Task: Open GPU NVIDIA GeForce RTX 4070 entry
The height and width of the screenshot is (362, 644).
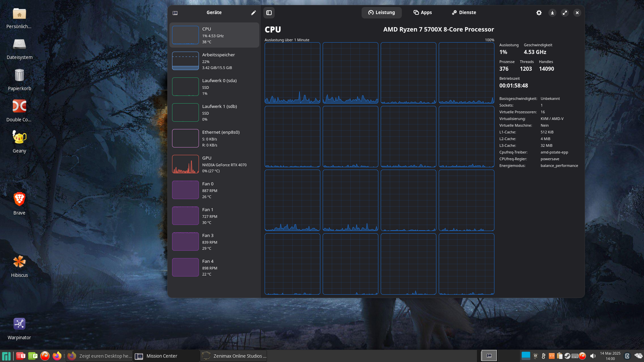Action: [214, 164]
